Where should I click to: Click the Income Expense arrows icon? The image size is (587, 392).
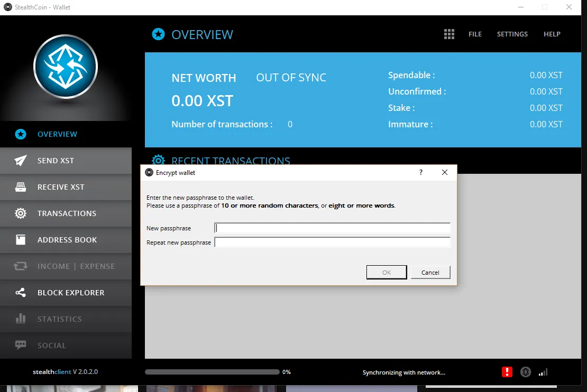[21, 266]
